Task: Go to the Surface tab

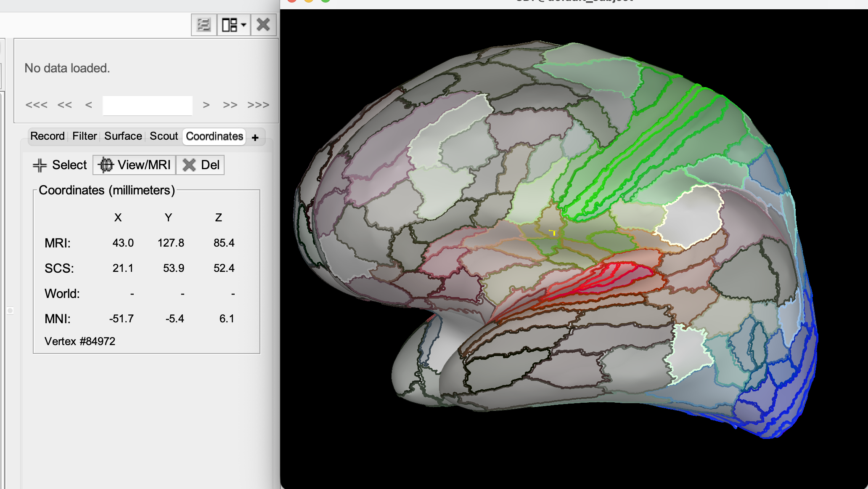Action: 123,136
